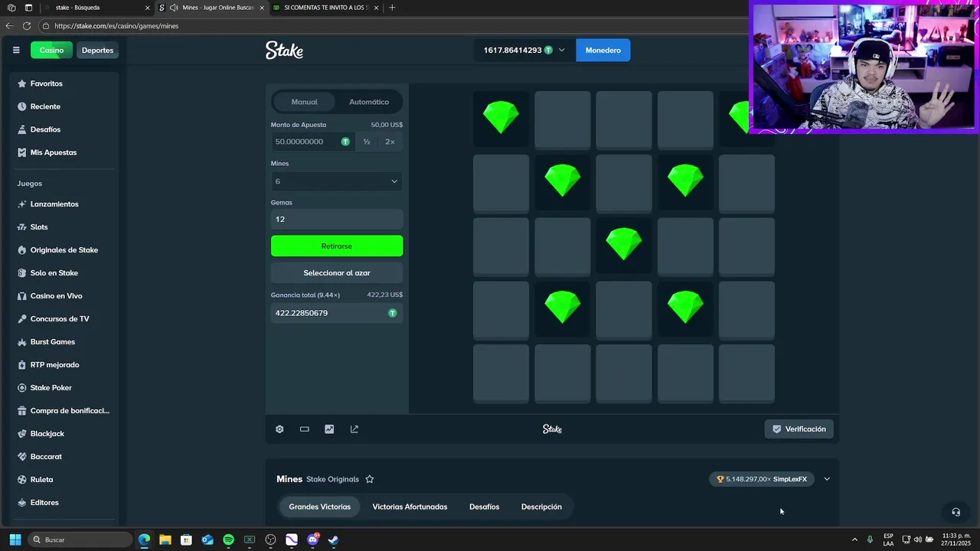Click the Lanzamientos sidebar icon
Image resolution: width=980 pixels, height=551 pixels.
(x=21, y=204)
